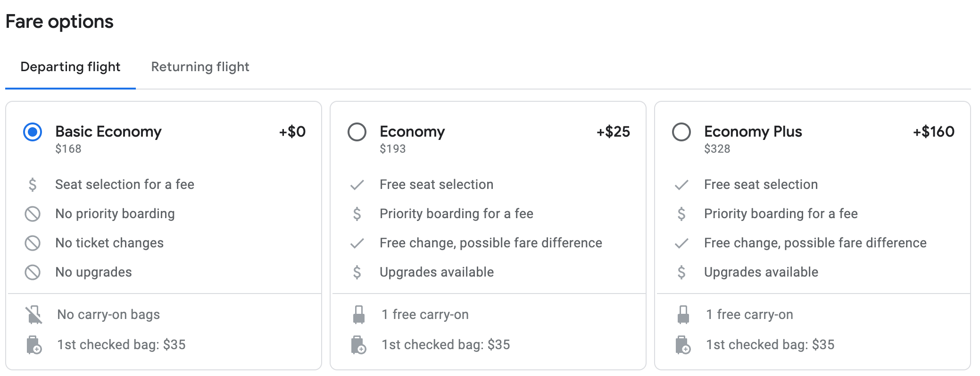Viewport: 980px width, 376px height.
Task: Click the no carry-on bags crossed luggage icon
Action: pyautogui.click(x=33, y=315)
